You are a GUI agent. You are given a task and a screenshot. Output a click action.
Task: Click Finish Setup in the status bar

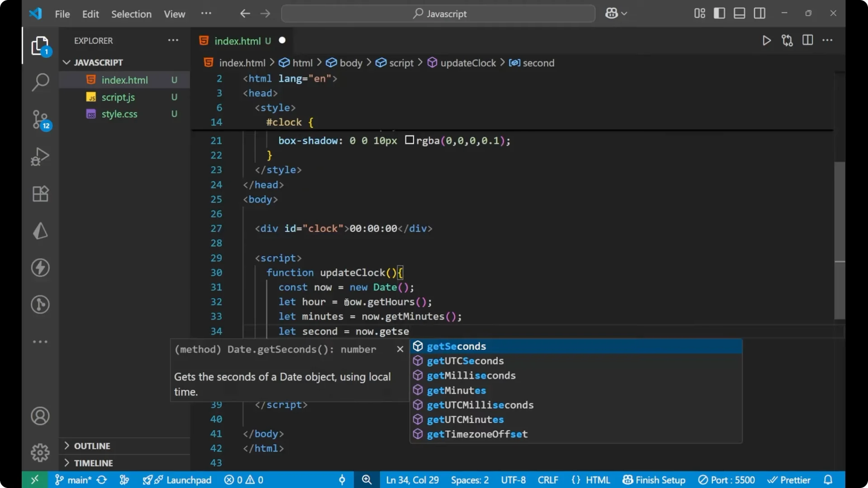654,480
